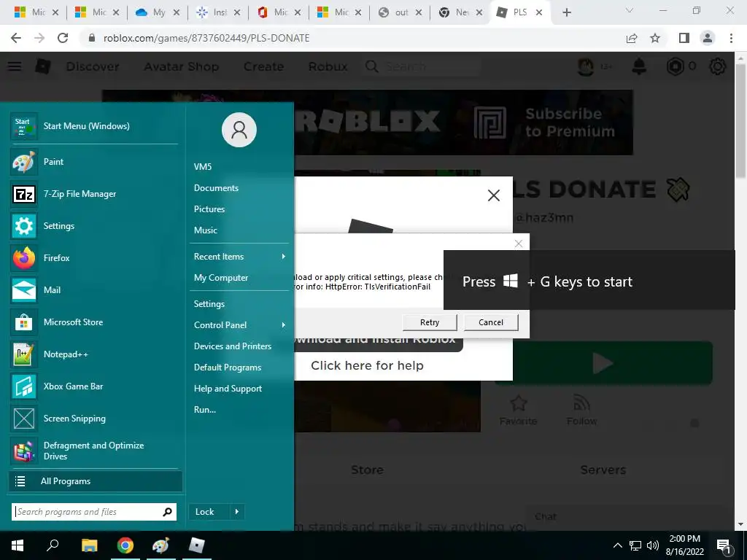This screenshot has height=560, width=747.
Task: Open Default Programs
Action: point(228,367)
